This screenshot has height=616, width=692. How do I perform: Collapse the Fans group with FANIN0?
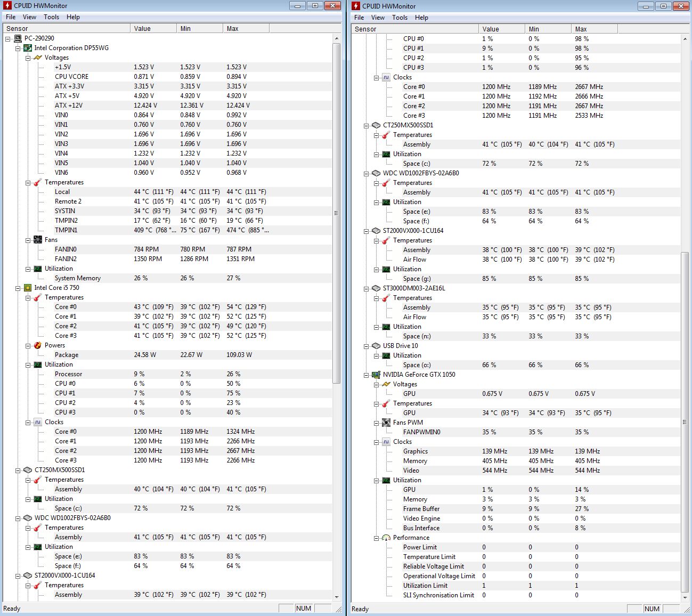click(x=28, y=240)
